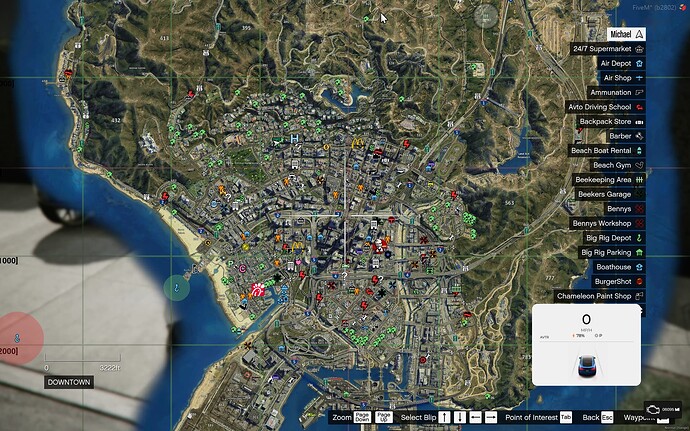Image resolution: width=690 pixels, height=431 pixels.
Task: Click the FiveM build text at top right
Action: click(x=653, y=7)
